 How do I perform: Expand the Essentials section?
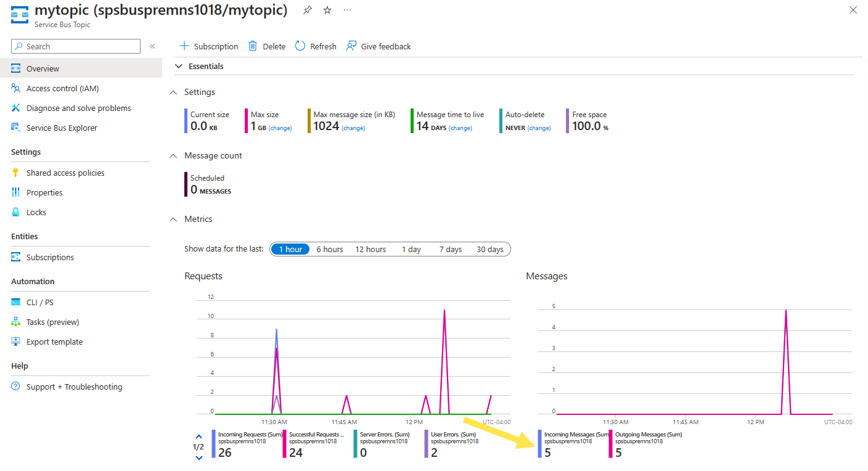click(179, 66)
